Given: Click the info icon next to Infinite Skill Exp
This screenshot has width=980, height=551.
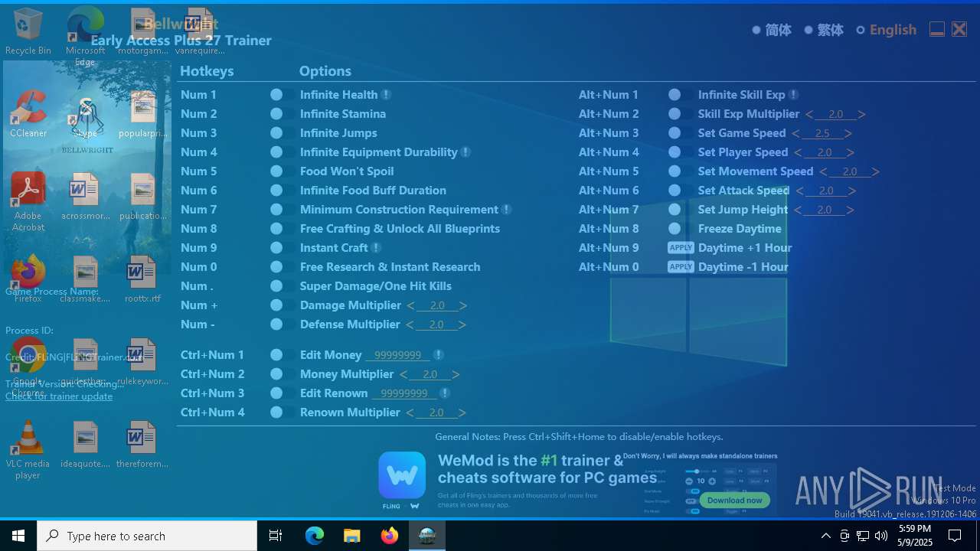Looking at the screenshot, I should (793, 95).
